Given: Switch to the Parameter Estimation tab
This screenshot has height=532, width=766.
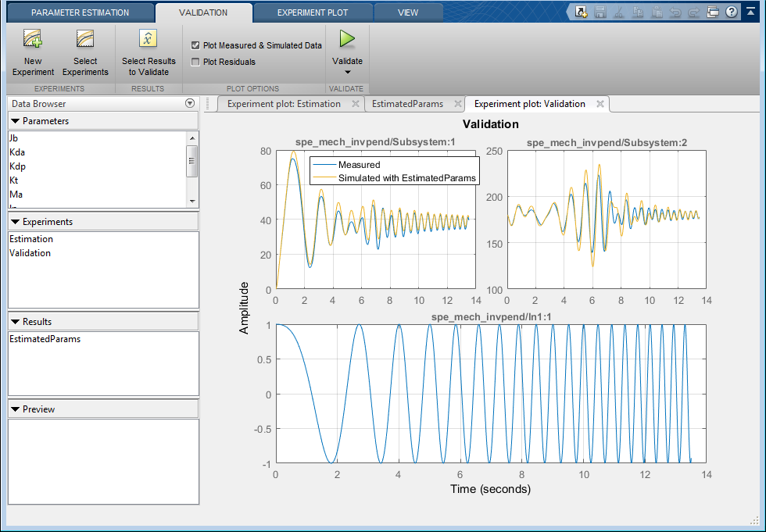Looking at the screenshot, I should click(x=80, y=12).
